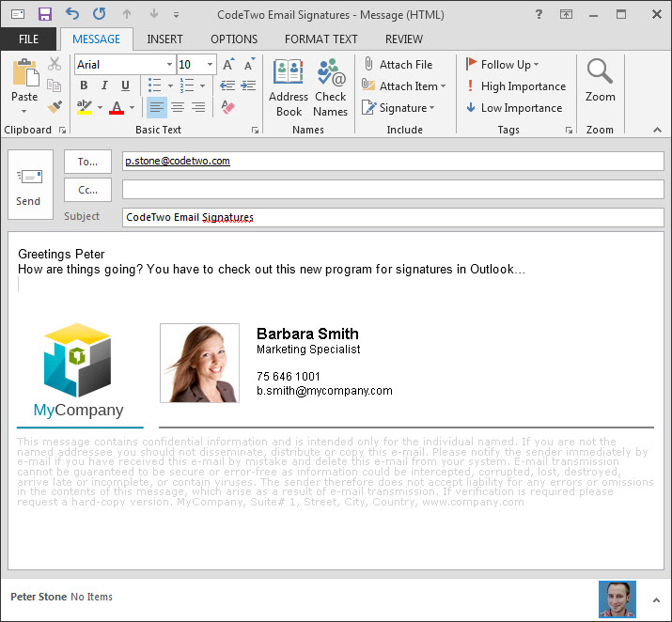Undo the last action
672x622 pixels.
pyautogui.click(x=72, y=14)
